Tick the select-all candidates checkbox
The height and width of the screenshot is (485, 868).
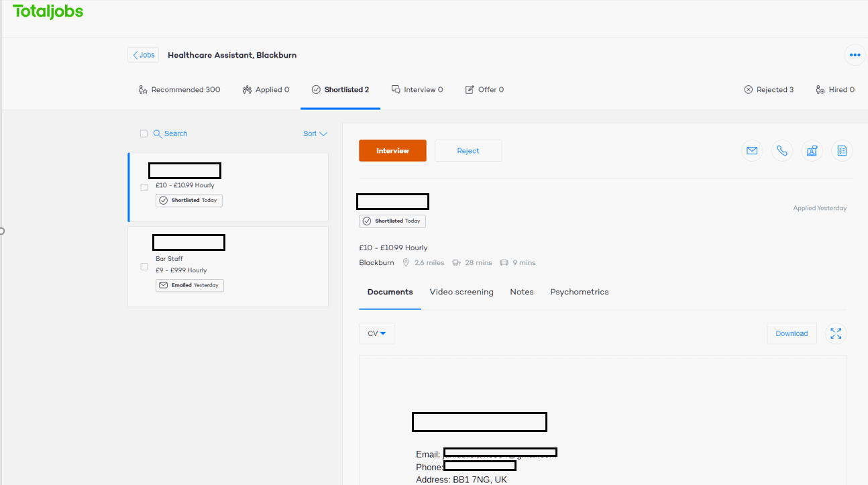[x=144, y=133]
